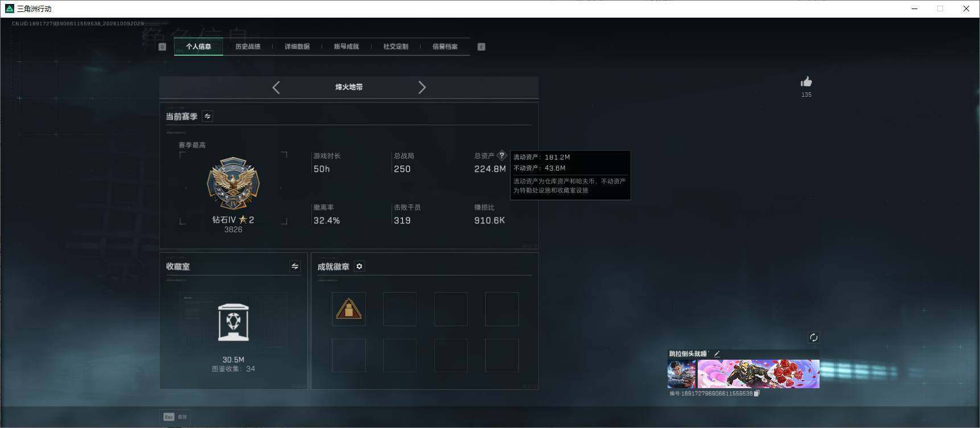Viewport: 980px width, 428px height.
Task: Minimize the 三角洲行动 window
Action: click(x=915, y=9)
